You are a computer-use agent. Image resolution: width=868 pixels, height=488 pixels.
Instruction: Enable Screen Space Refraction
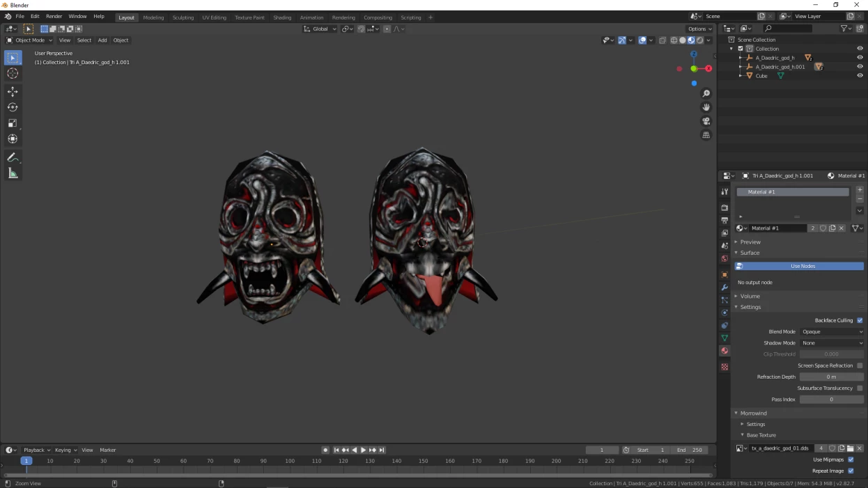pyautogui.click(x=860, y=365)
